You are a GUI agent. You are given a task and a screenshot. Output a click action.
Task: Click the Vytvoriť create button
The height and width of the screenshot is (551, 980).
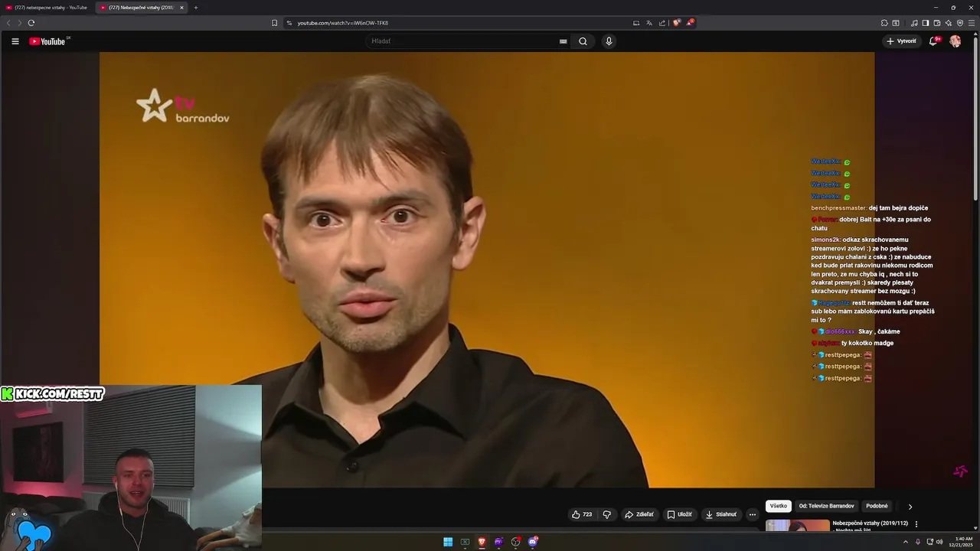(902, 41)
